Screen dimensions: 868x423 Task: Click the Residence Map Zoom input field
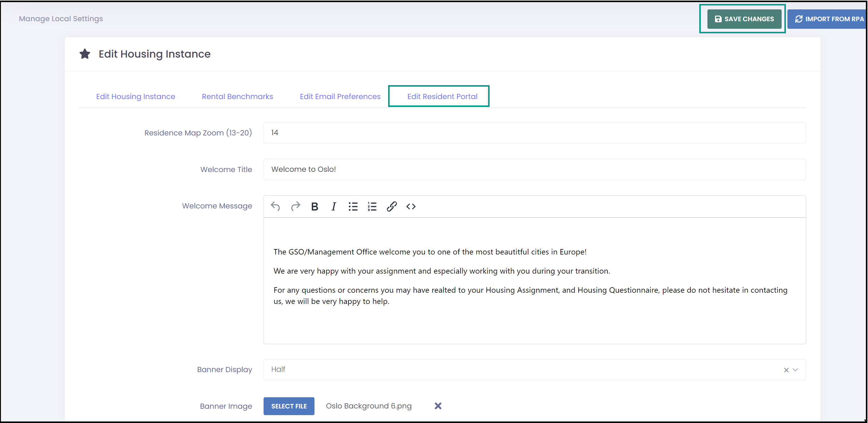(x=535, y=132)
